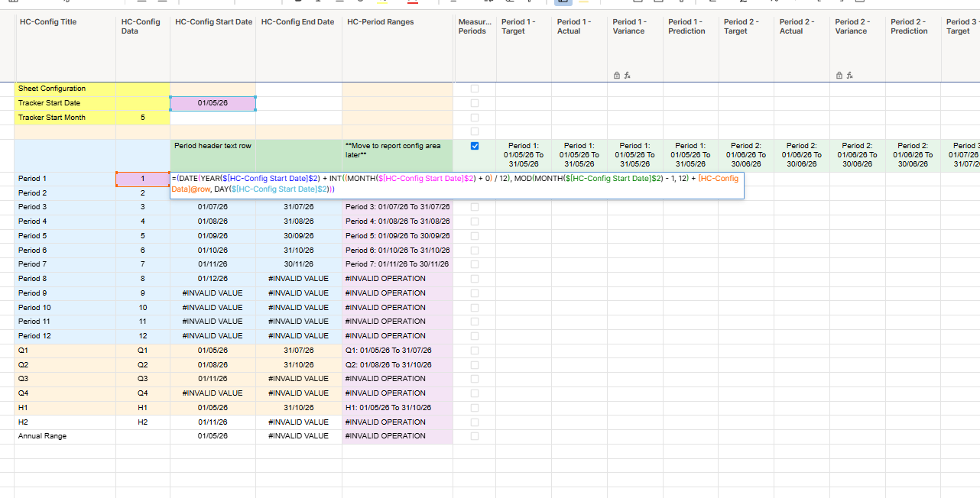Click Annual Range #INVALID VALUE end date cell
Screen dimensions: 980x498
[x=299, y=436]
